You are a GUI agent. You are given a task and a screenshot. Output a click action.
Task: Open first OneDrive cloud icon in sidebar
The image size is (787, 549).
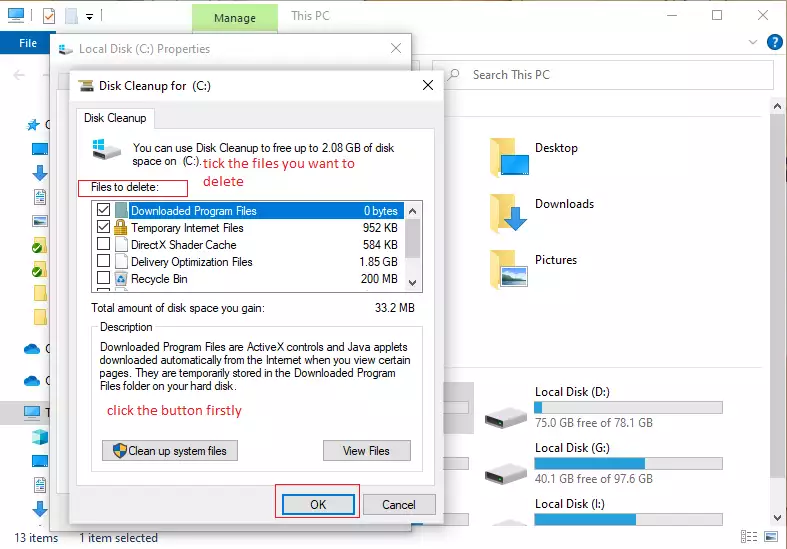tap(32, 349)
